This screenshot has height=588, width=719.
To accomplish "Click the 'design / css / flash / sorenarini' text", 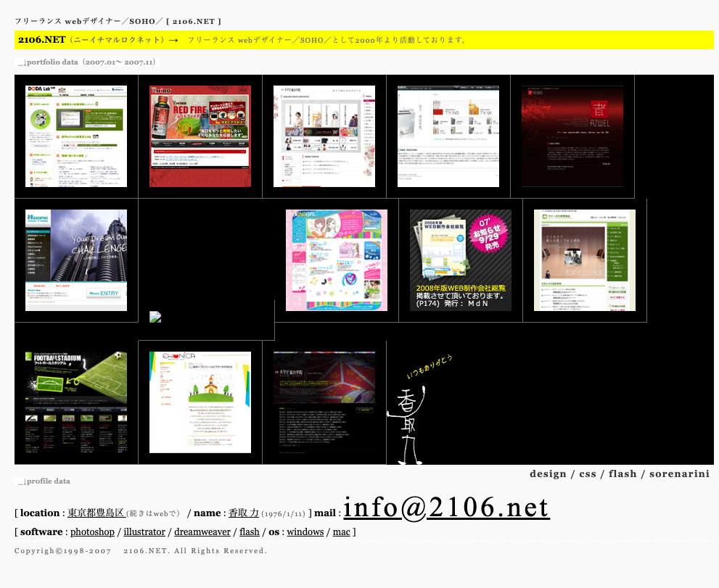I will tap(620, 473).
